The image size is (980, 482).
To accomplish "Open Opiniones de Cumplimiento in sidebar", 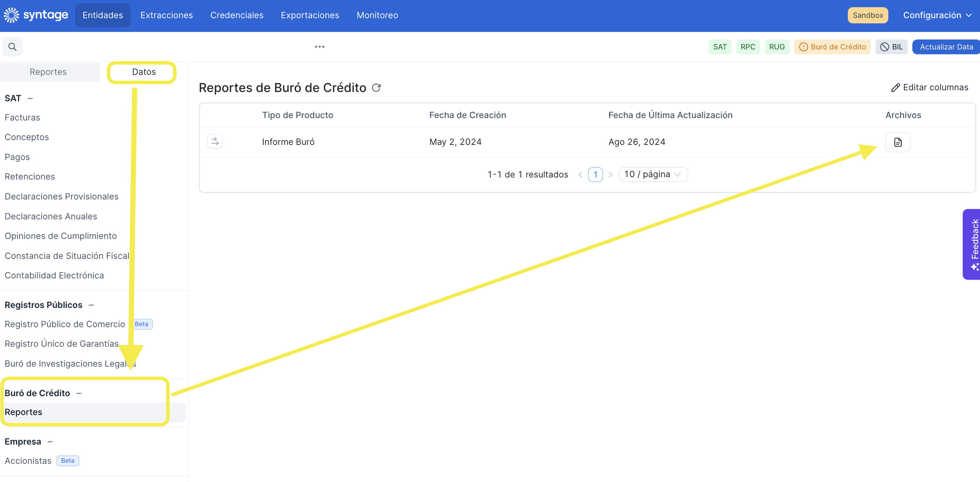I will pos(60,236).
